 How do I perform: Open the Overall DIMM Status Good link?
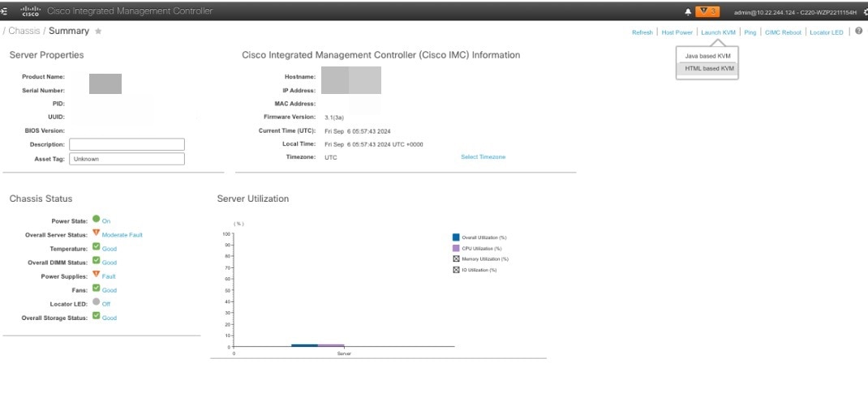click(x=109, y=263)
